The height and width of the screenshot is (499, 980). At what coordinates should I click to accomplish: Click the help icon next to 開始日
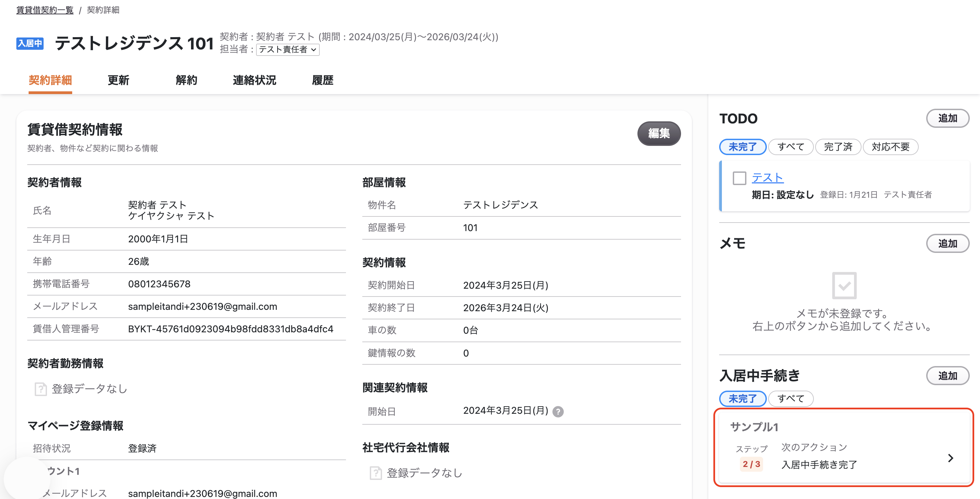click(x=558, y=411)
